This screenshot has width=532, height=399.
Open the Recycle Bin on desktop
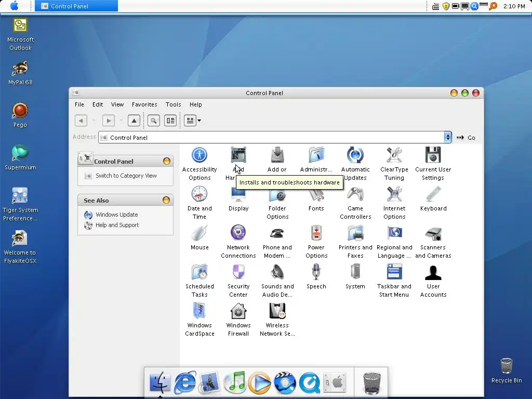tap(507, 370)
